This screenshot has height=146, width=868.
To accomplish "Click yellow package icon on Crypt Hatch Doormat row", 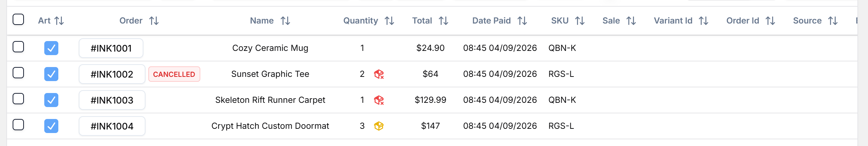I will (379, 126).
